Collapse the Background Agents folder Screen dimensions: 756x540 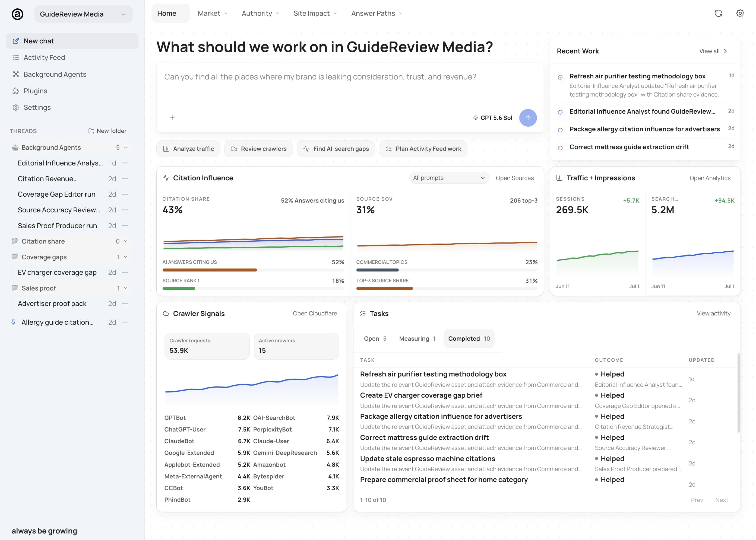(x=126, y=147)
